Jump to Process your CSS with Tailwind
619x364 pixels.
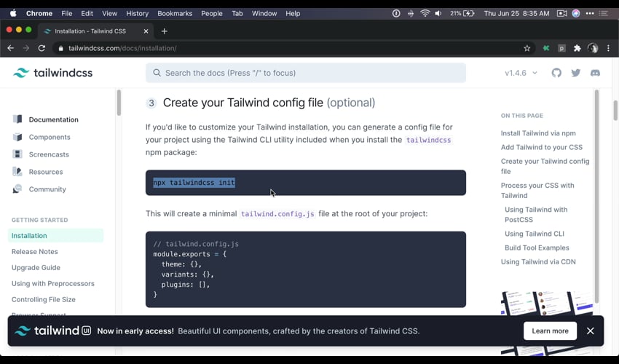pyautogui.click(x=537, y=190)
